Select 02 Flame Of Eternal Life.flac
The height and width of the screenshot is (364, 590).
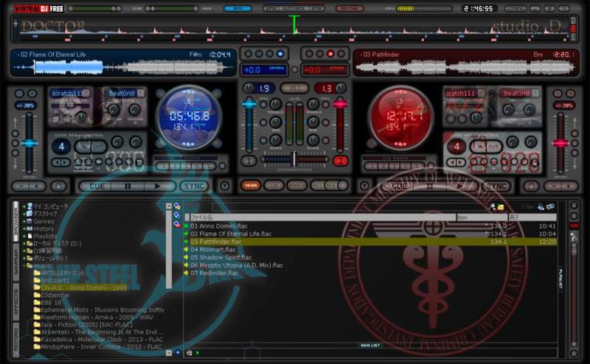pos(231,234)
